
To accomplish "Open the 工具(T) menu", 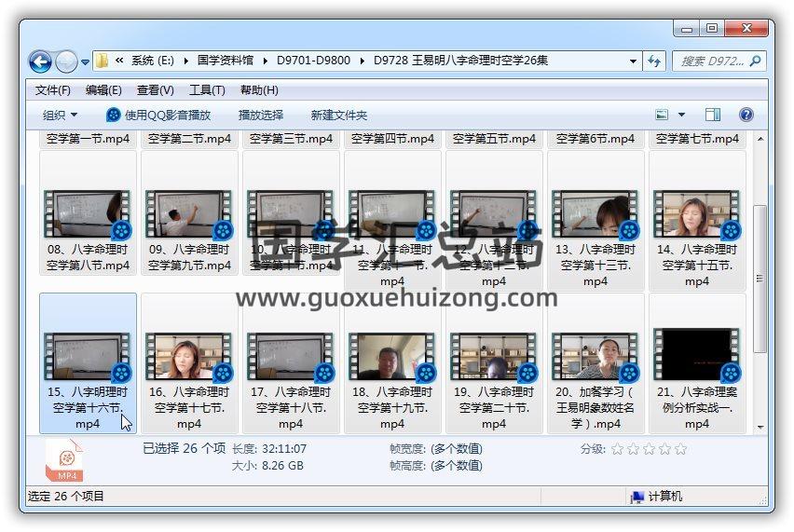I will pos(207,90).
